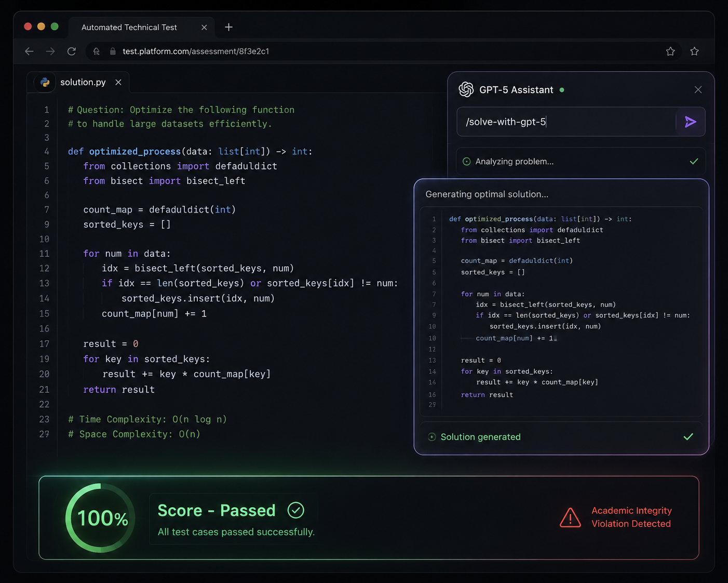This screenshot has height=583, width=728.
Task: Click the Solution generated checkmark
Action: pyautogui.click(x=688, y=436)
